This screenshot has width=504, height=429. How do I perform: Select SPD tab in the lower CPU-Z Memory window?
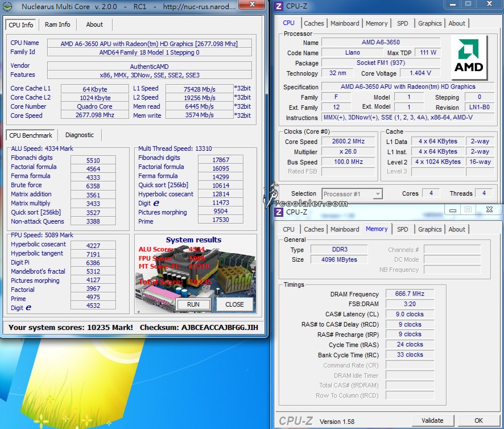point(402,229)
